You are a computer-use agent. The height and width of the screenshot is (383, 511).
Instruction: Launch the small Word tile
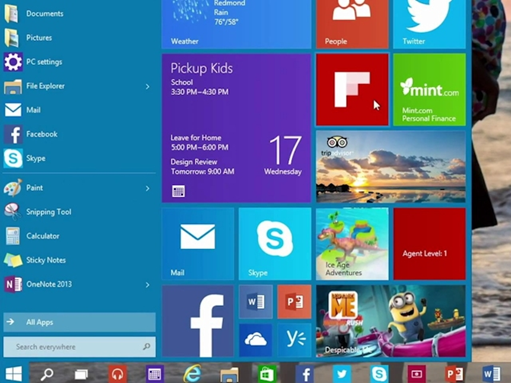pyautogui.click(x=256, y=302)
